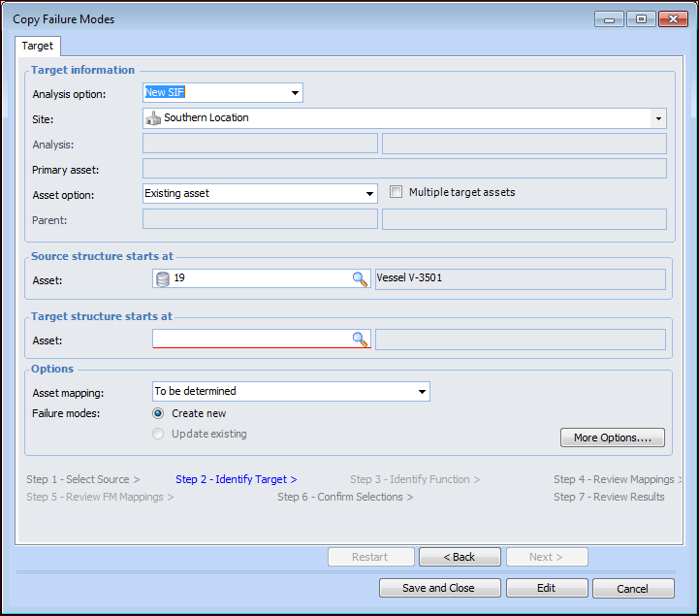Click the database icon next to asset 19
This screenshot has width=699, height=616.
coord(163,279)
